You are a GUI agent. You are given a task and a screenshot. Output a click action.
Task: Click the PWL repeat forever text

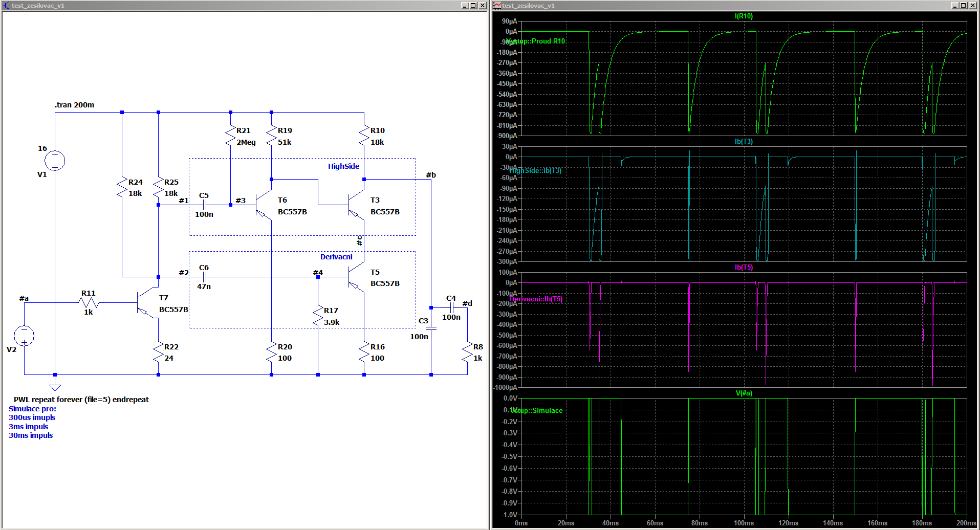pos(81,400)
